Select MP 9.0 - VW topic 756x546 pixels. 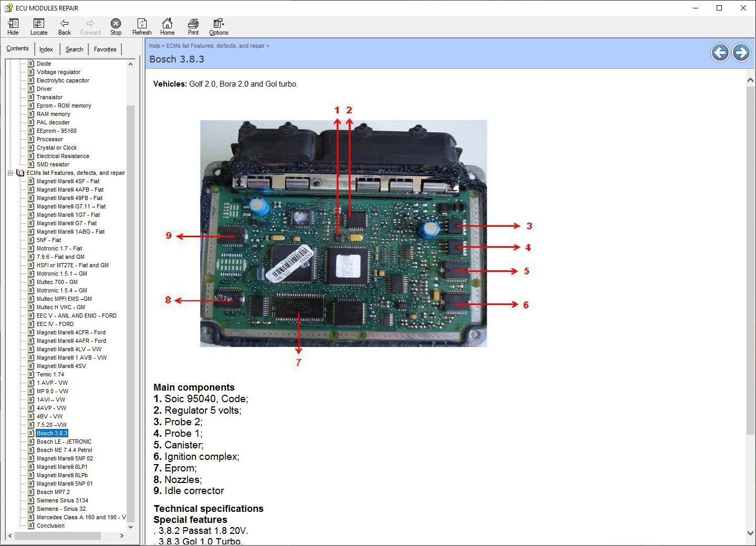[x=53, y=391]
